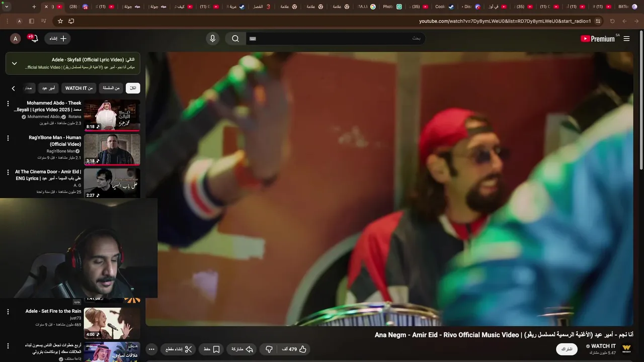Share the video via مشاركة button

(243, 349)
